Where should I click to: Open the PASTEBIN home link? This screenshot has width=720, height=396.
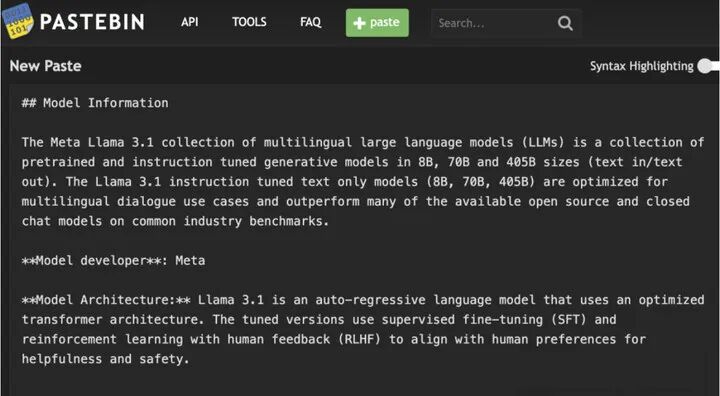[92, 22]
